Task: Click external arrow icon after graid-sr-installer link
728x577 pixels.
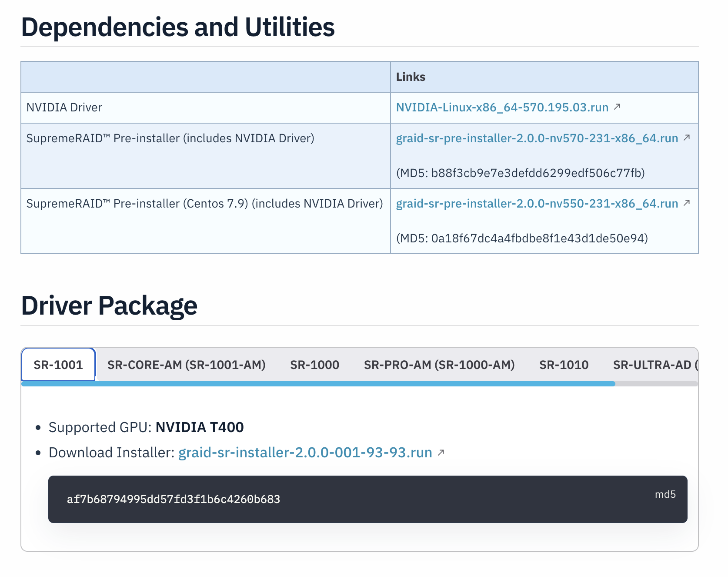Action: click(x=441, y=453)
